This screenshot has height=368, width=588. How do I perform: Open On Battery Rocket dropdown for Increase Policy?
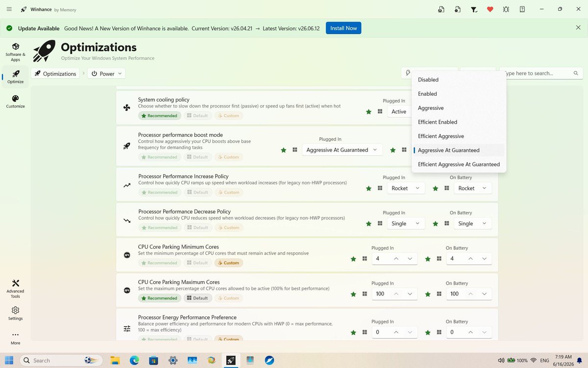pyautogui.click(x=473, y=188)
